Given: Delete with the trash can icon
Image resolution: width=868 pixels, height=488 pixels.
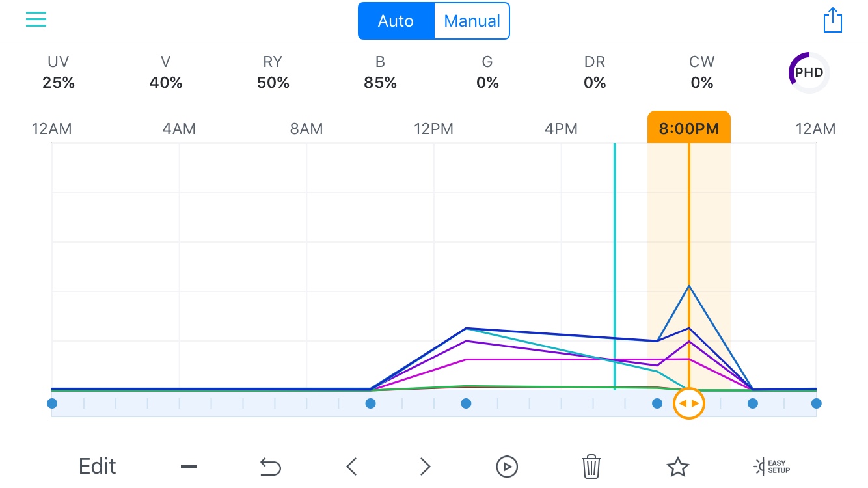Looking at the screenshot, I should tap(591, 467).
